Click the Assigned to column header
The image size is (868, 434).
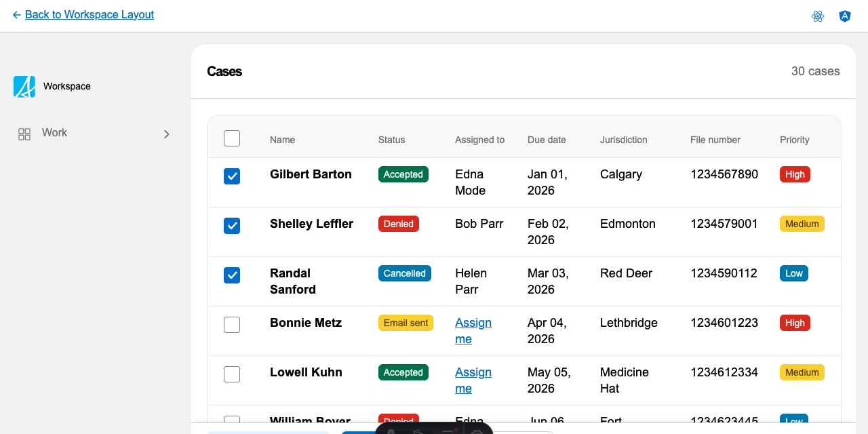479,140
